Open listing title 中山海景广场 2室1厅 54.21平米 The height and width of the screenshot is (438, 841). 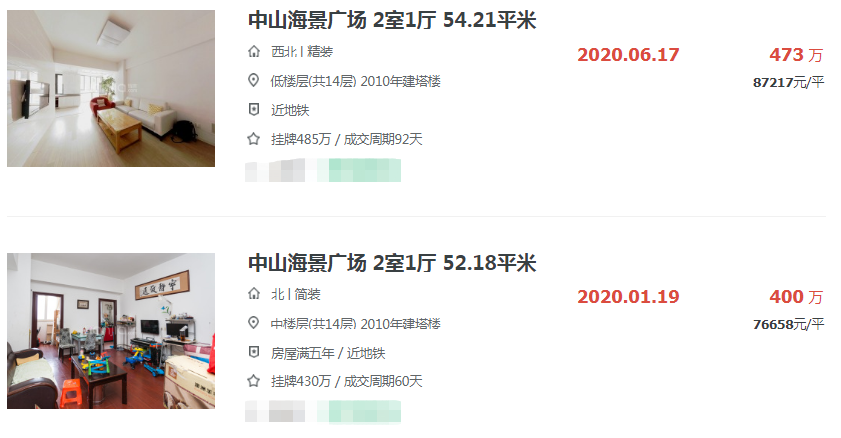[392, 20]
